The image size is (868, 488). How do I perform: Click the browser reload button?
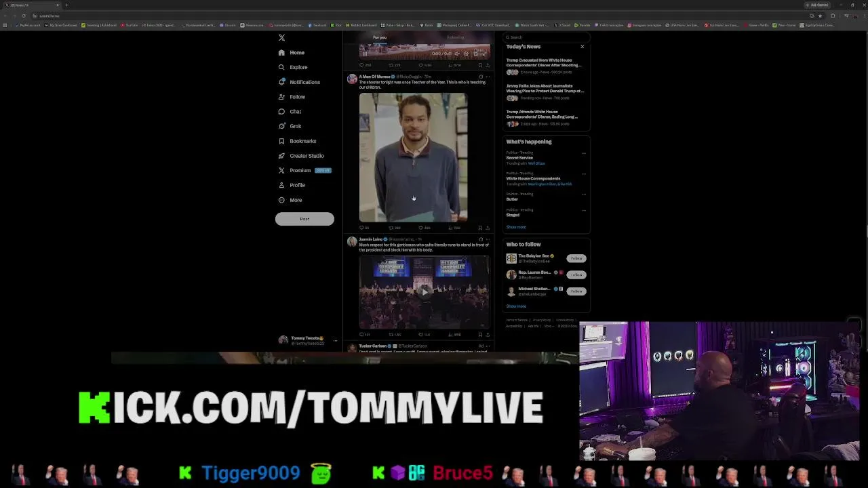[x=24, y=16]
